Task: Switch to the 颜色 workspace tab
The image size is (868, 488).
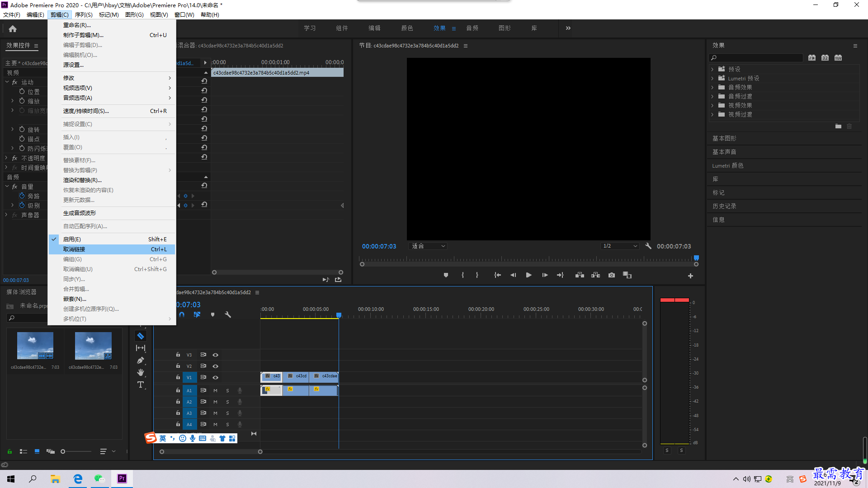Action: 407,28
